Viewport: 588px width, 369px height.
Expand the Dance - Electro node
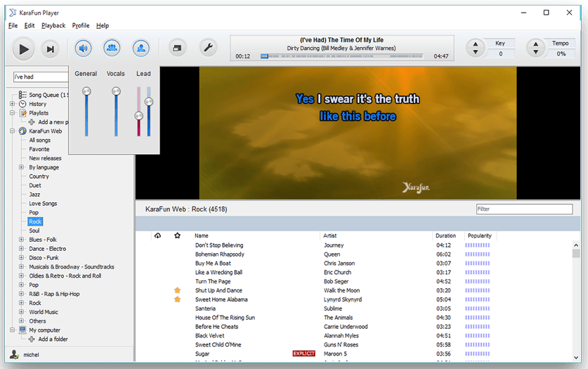point(21,249)
